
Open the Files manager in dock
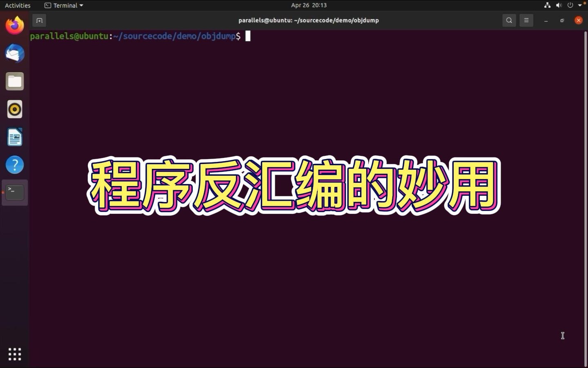[x=15, y=81]
